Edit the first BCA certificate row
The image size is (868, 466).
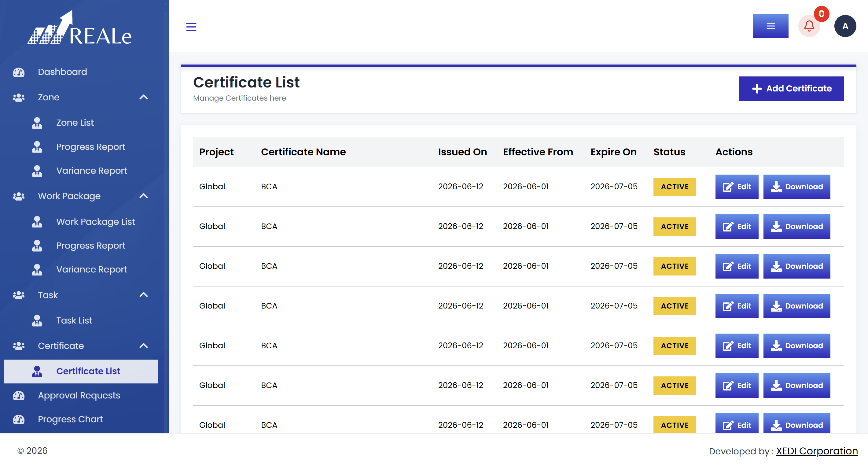(737, 187)
